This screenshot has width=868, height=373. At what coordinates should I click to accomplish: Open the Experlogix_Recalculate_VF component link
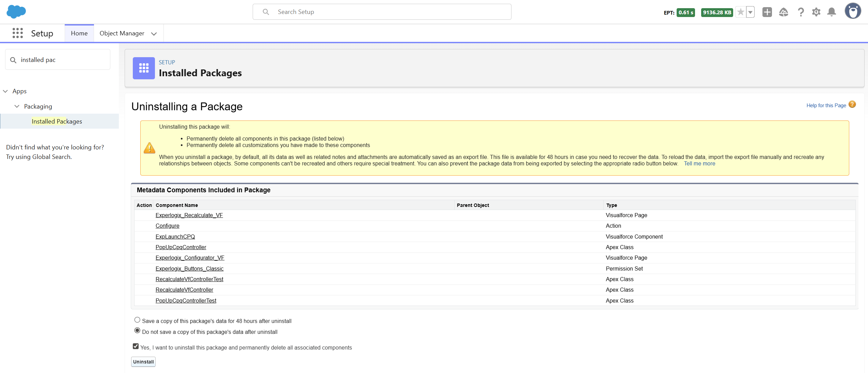189,215
